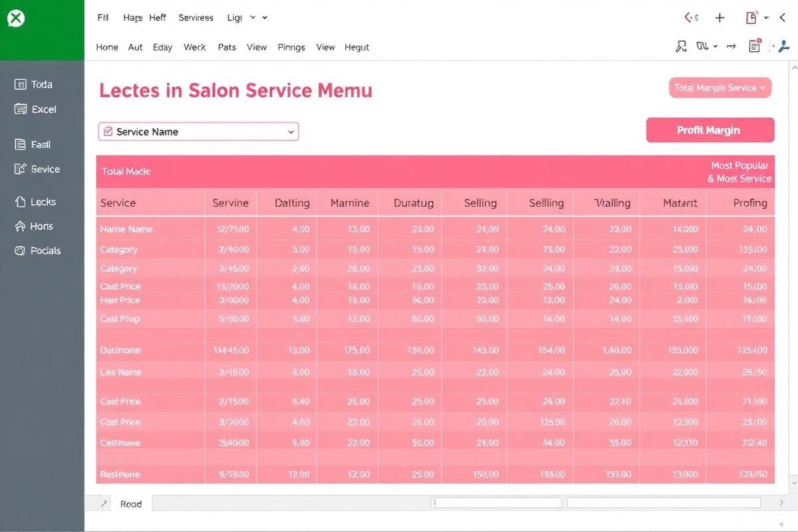798x532 pixels.
Task: Switch to the Pinngs ribbon tab
Action: pos(291,47)
